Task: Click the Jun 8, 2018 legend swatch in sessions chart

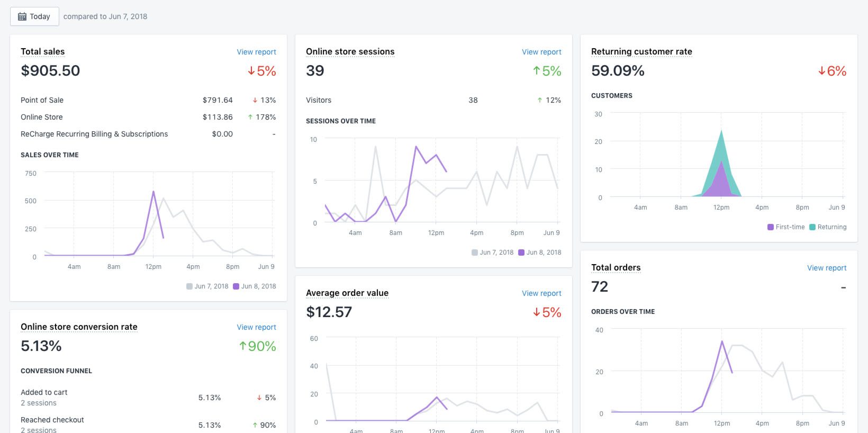Action: coord(521,252)
